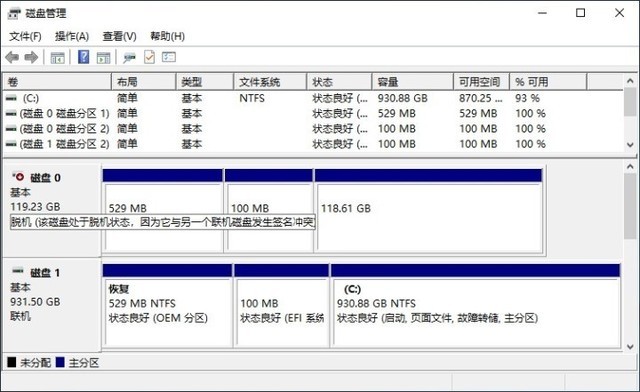Select the (C:) volume row in list
The image size is (640, 392).
313,98
